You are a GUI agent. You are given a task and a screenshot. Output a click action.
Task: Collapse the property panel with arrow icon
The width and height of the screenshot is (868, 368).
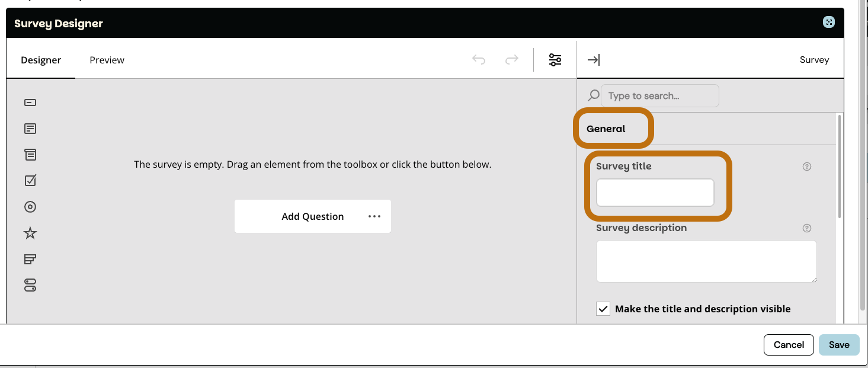[593, 60]
